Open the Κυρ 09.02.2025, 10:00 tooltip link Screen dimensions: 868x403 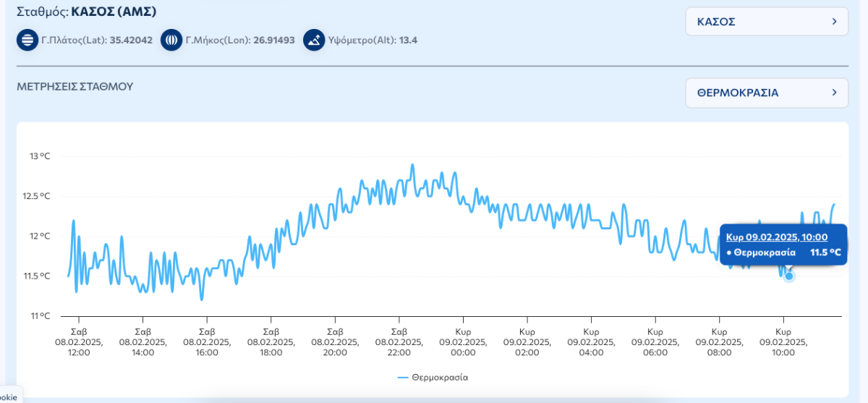point(776,237)
